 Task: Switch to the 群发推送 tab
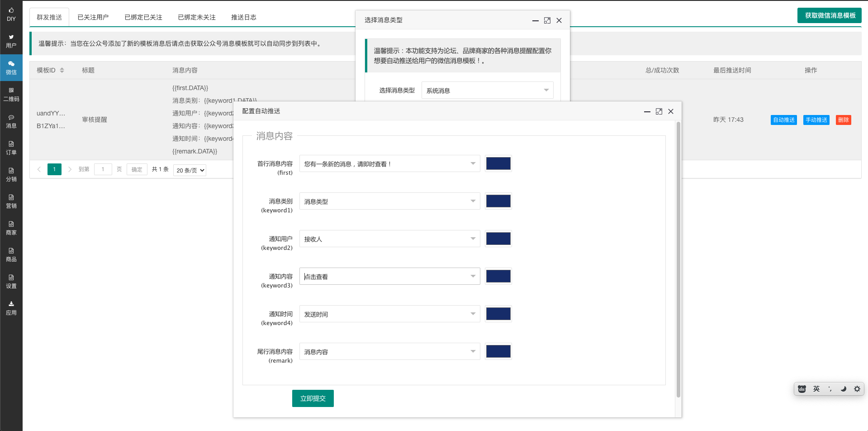(x=49, y=17)
